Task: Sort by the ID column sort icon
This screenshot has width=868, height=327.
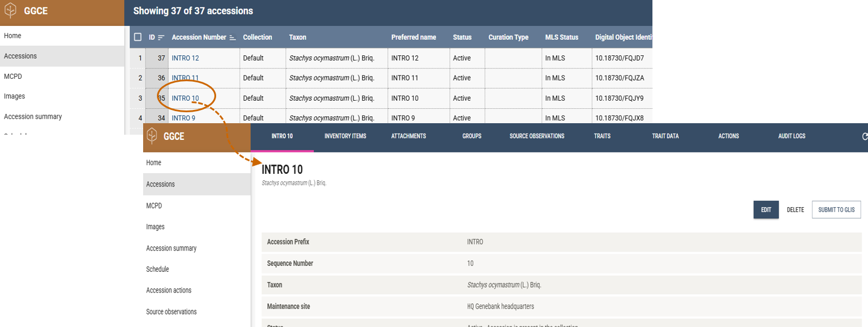Action: click(161, 37)
